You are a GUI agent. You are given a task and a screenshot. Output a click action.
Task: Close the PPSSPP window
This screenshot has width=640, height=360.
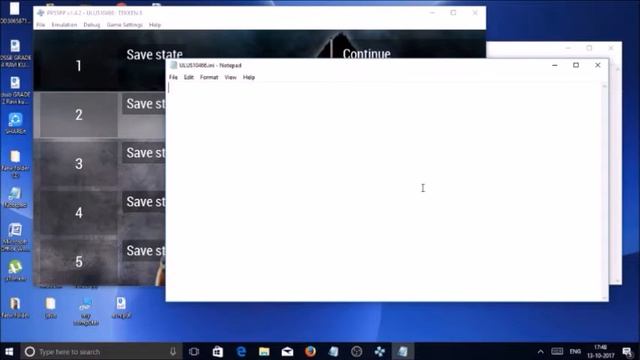(475, 13)
